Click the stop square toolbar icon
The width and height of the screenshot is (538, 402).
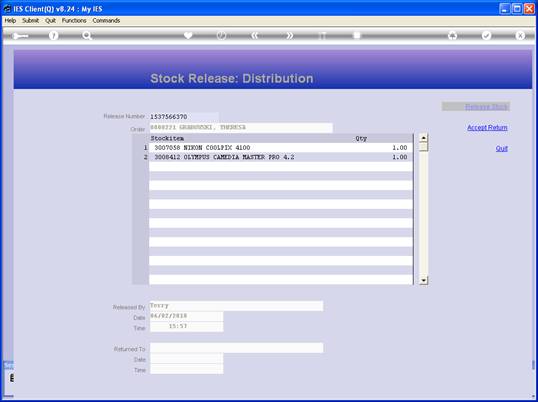357,35
